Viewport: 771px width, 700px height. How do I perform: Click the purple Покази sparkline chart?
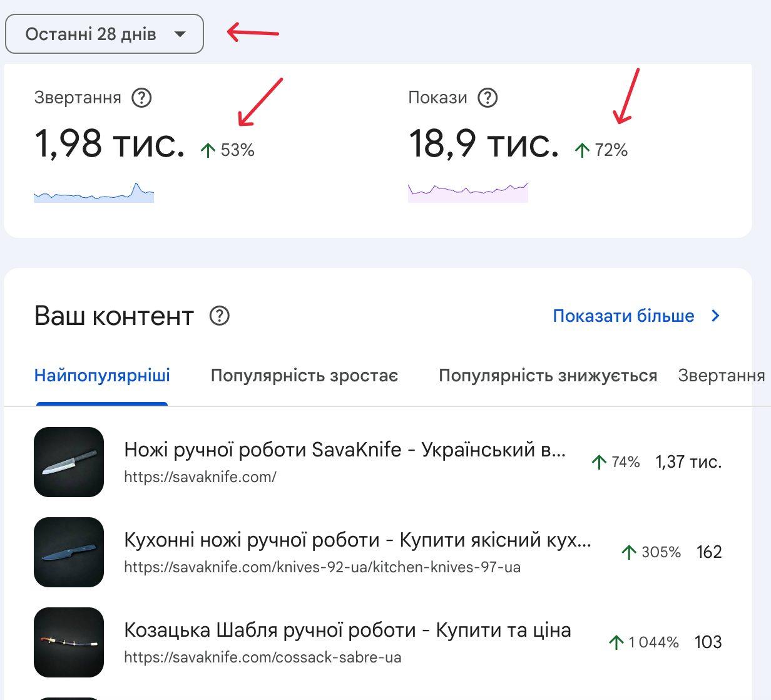(468, 192)
